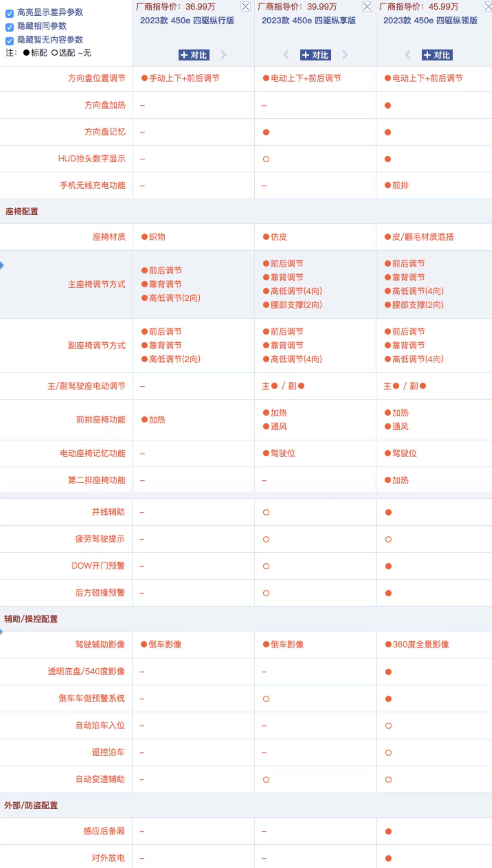
Task: Click the 座椅配置 section header
Action: pos(22,211)
